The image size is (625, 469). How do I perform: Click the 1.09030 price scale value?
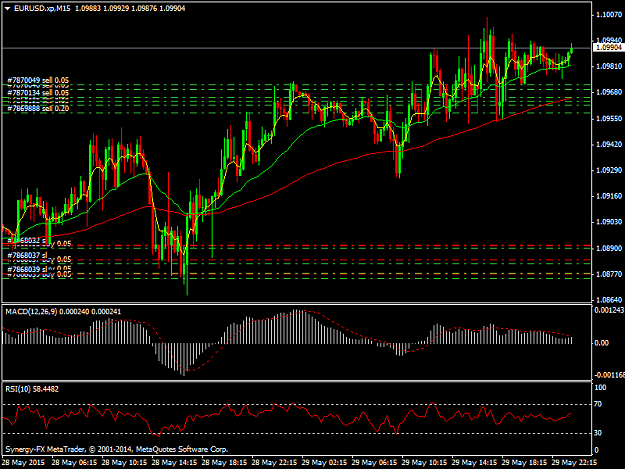tap(609, 222)
